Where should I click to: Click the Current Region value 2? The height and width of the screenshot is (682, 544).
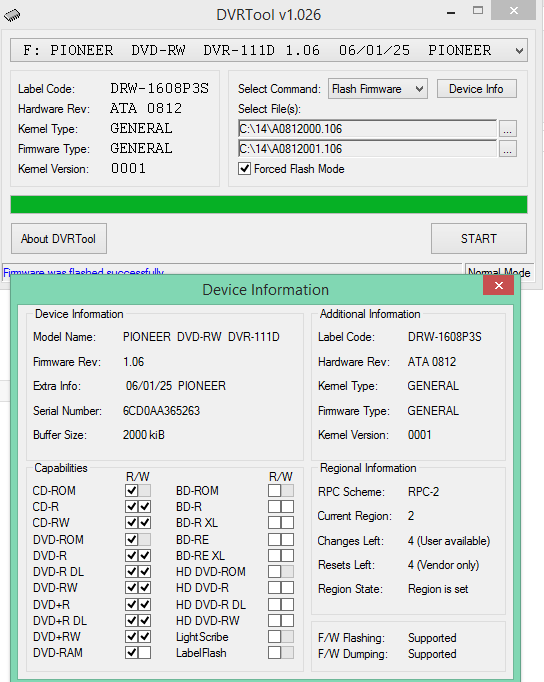click(411, 516)
